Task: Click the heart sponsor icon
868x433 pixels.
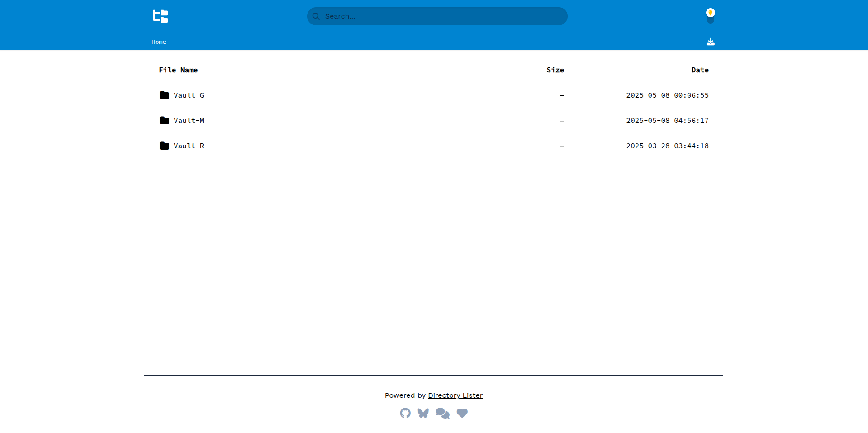Action: pos(462,413)
